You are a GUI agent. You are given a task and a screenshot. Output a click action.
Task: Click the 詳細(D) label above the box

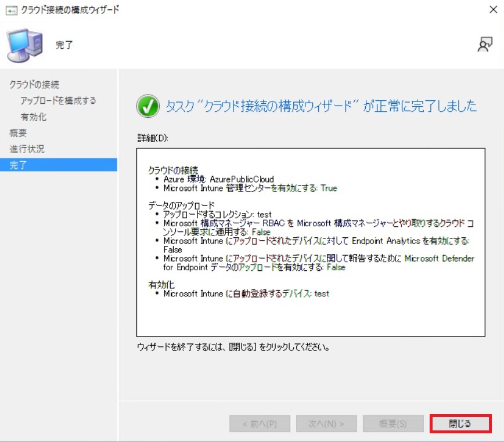coord(149,138)
